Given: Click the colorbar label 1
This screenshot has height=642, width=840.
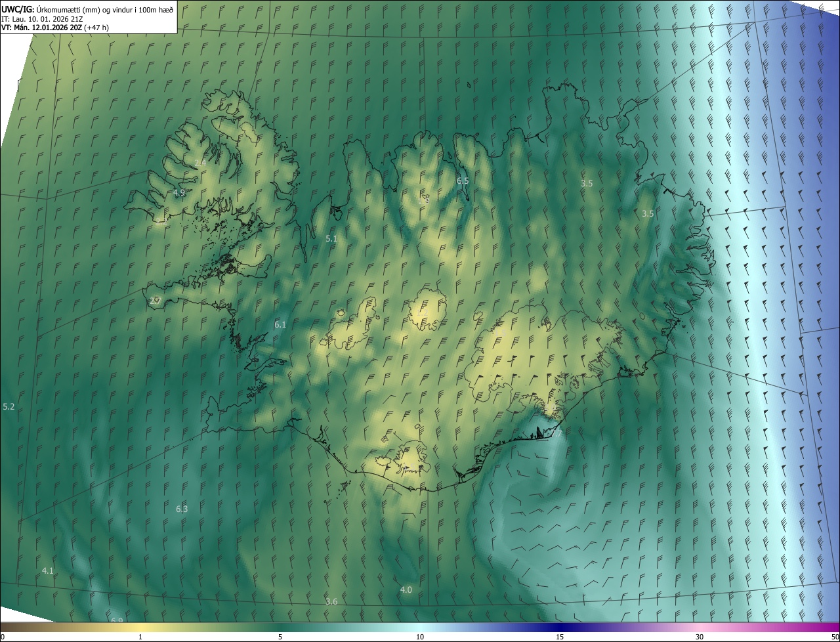Looking at the screenshot, I should [x=140, y=637].
